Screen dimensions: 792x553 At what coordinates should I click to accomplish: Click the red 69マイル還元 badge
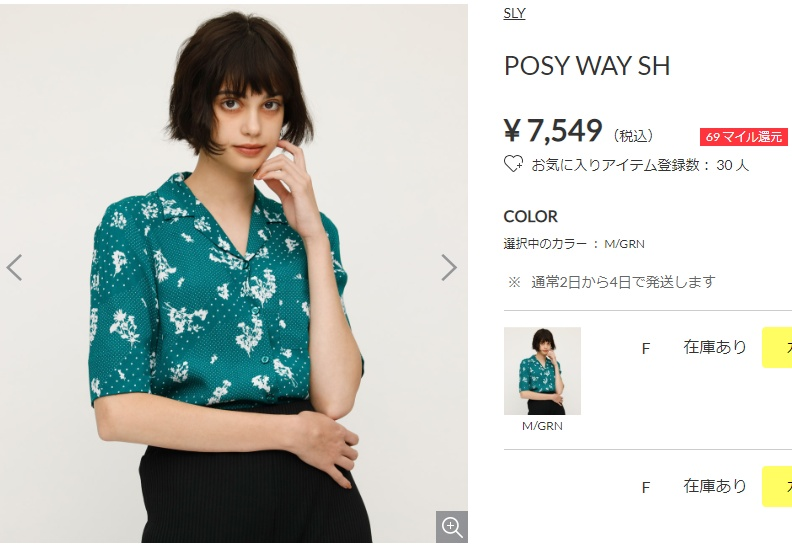tap(744, 137)
